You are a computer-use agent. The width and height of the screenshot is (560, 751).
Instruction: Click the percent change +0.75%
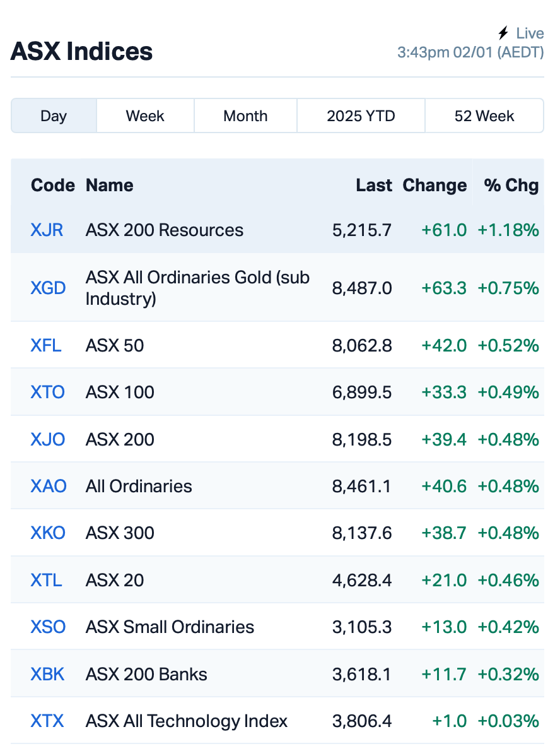point(508,288)
